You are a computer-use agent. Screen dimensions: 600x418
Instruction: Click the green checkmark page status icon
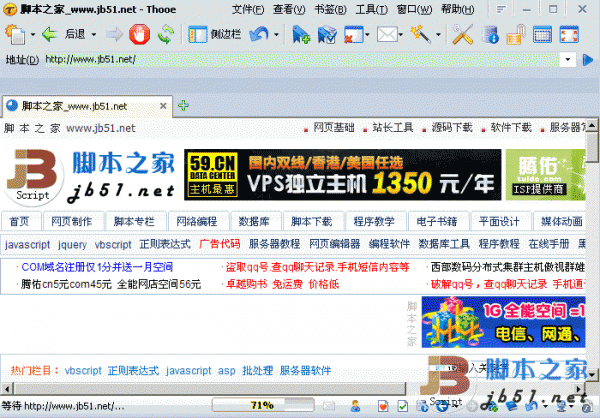pyautogui.click(x=403, y=406)
